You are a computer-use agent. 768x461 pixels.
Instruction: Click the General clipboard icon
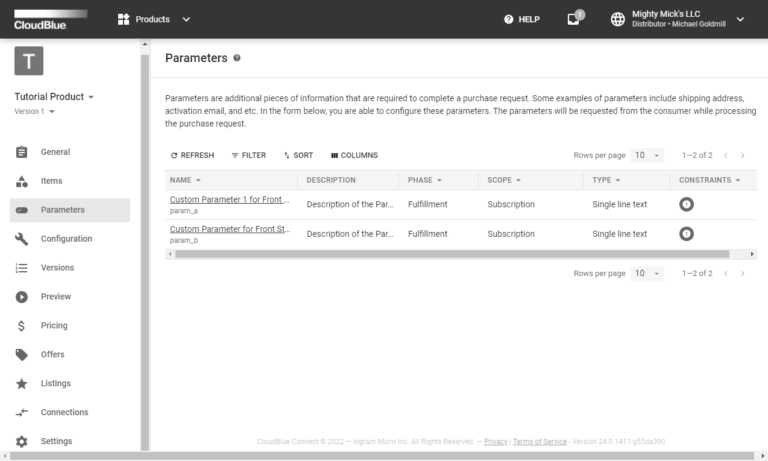[x=22, y=152]
